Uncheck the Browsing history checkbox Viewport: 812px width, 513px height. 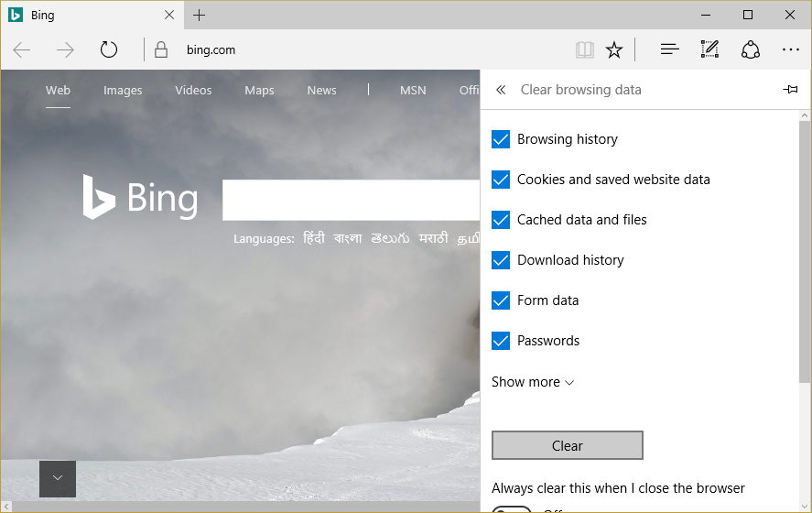pos(501,139)
